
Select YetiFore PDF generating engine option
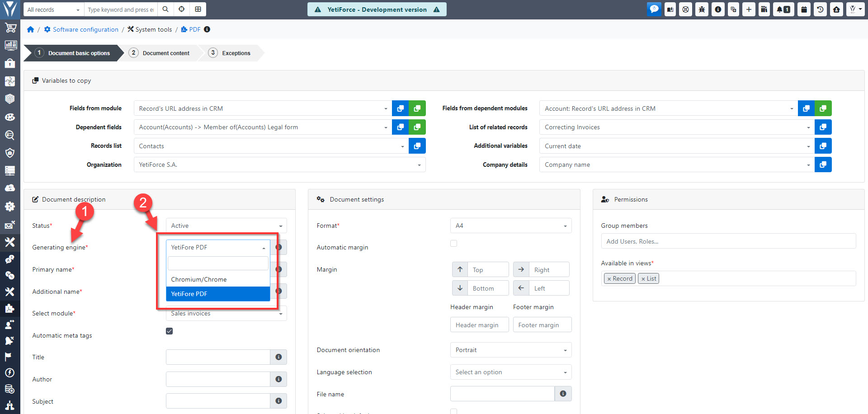pos(218,294)
